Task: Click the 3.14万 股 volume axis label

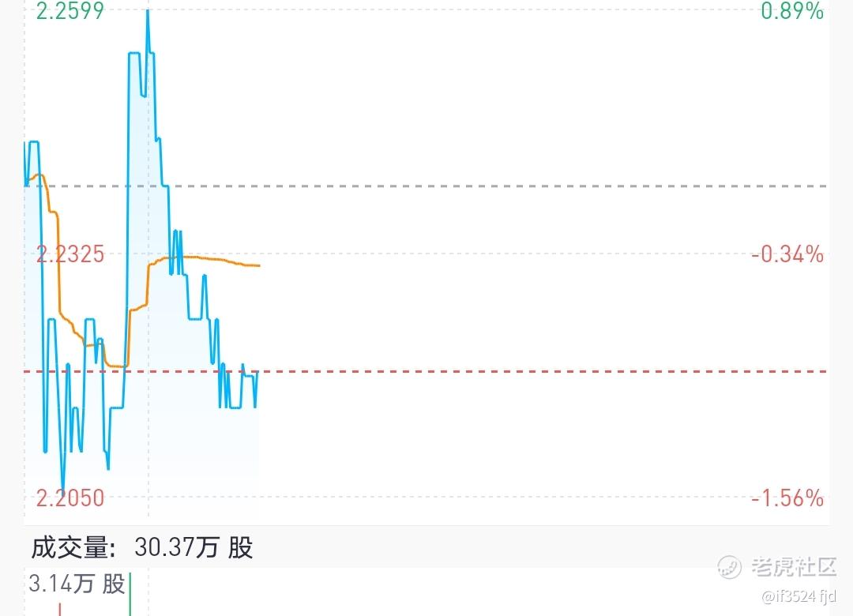Action: tap(77, 584)
